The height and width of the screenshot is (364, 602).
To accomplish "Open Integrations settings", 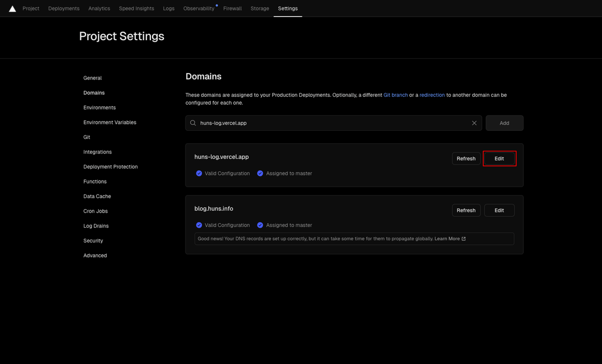I will pyautogui.click(x=97, y=152).
